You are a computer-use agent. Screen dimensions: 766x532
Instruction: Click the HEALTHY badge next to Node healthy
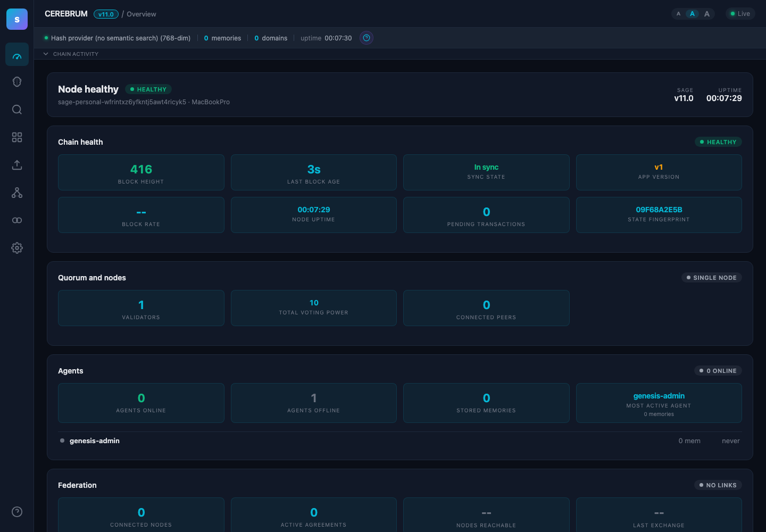(148, 89)
